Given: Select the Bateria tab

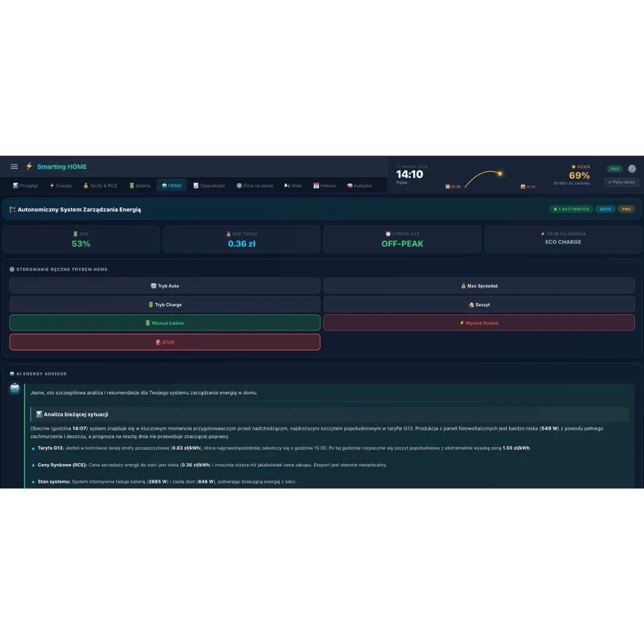Looking at the screenshot, I should [140, 185].
